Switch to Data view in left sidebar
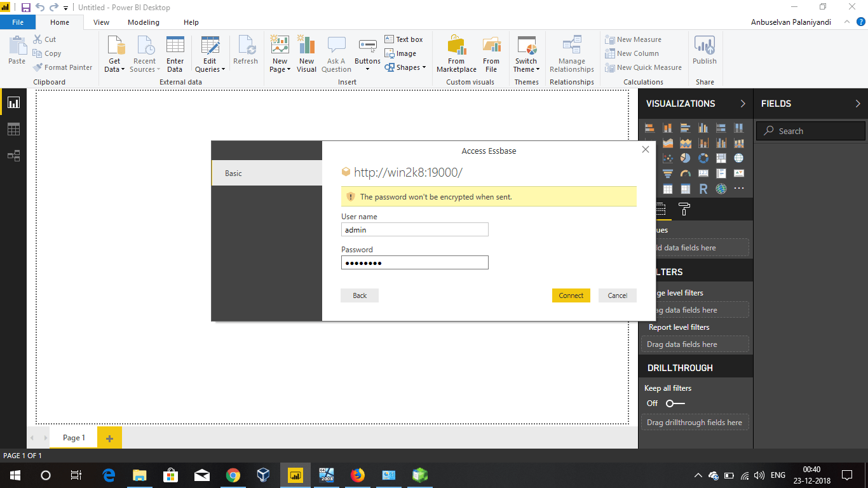Viewport: 868px width, 488px height. (x=13, y=129)
